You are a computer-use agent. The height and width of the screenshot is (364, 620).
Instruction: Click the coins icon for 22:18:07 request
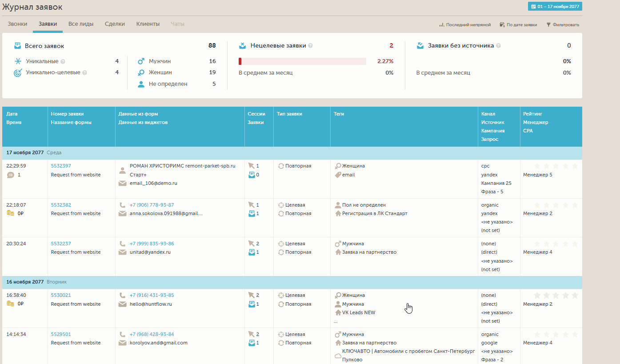click(x=11, y=214)
